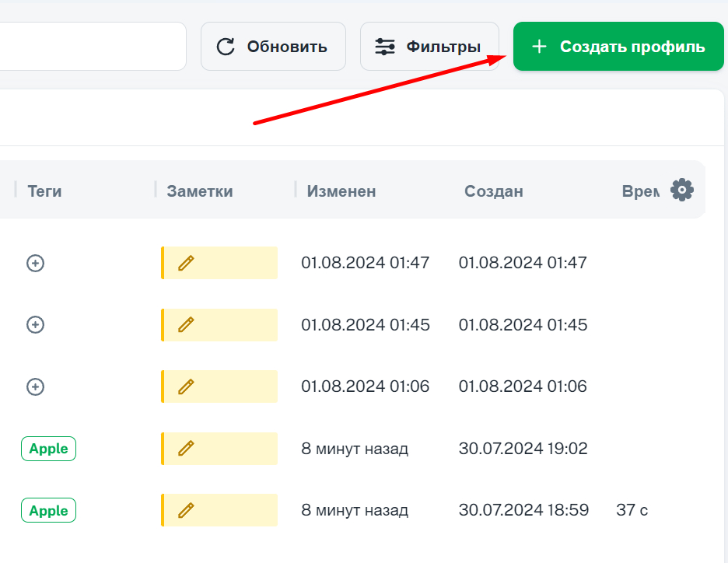728x563 pixels.
Task: Sort by the Заметки column header
Action: [200, 191]
